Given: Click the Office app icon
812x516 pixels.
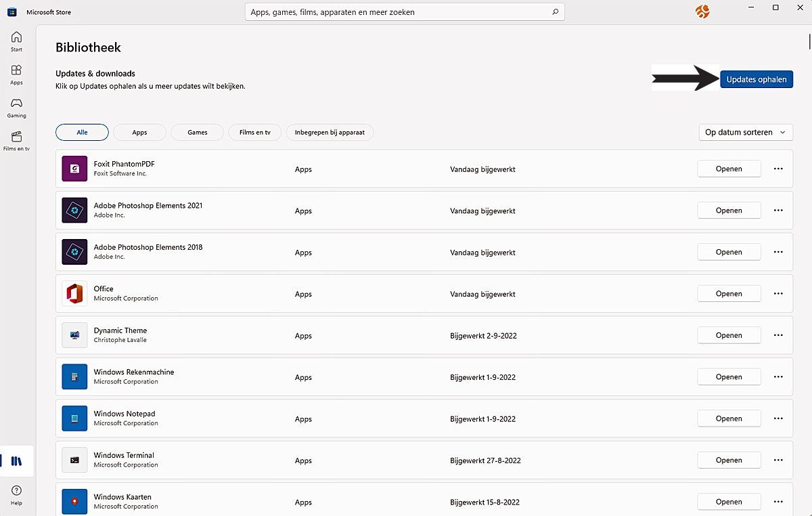Looking at the screenshot, I should click(x=74, y=294).
